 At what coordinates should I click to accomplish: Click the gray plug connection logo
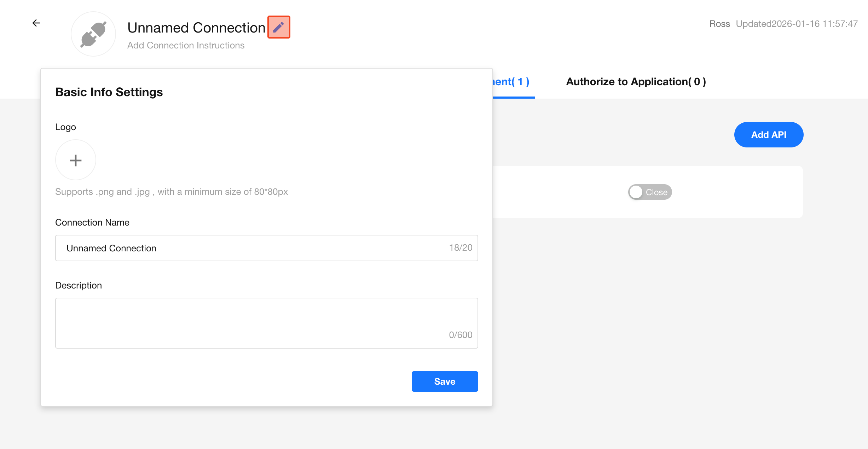click(93, 34)
